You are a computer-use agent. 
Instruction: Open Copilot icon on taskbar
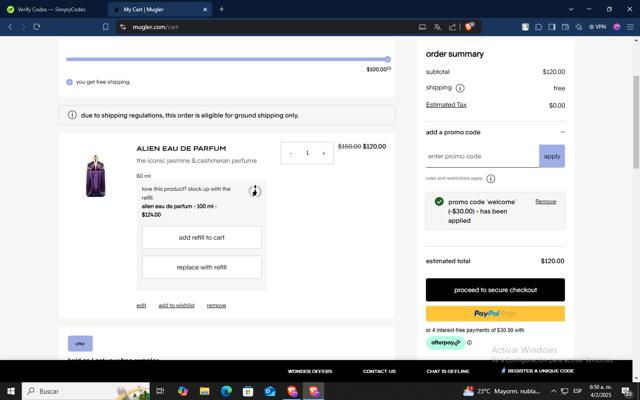[x=183, y=391]
